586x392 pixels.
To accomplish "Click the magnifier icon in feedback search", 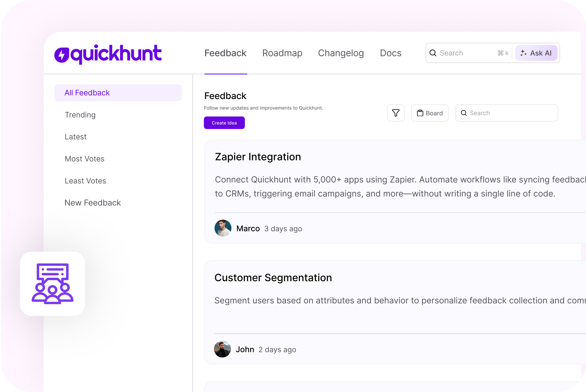I will click(464, 113).
